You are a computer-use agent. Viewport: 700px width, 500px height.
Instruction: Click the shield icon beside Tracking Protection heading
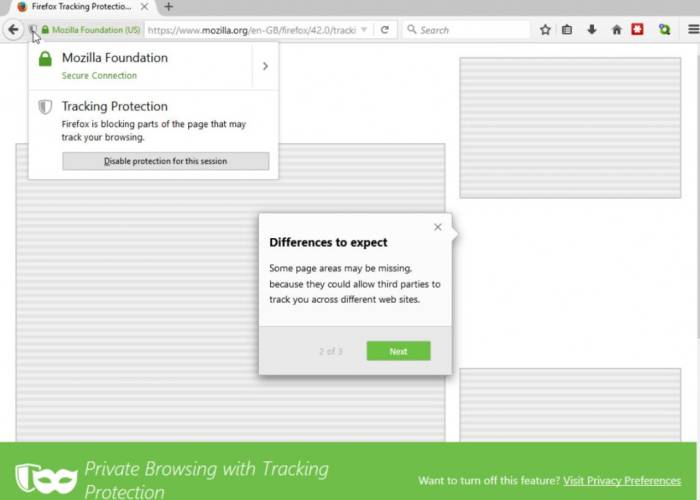[45, 107]
